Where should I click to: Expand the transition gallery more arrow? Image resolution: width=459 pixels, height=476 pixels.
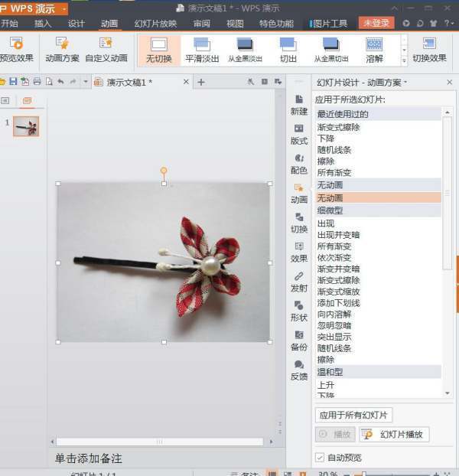point(404,60)
